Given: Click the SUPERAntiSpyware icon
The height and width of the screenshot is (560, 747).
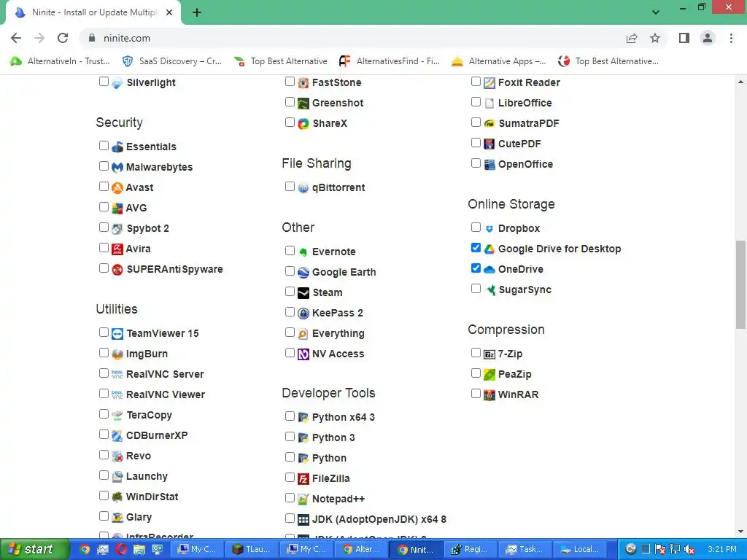Looking at the screenshot, I should pyautogui.click(x=117, y=270).
